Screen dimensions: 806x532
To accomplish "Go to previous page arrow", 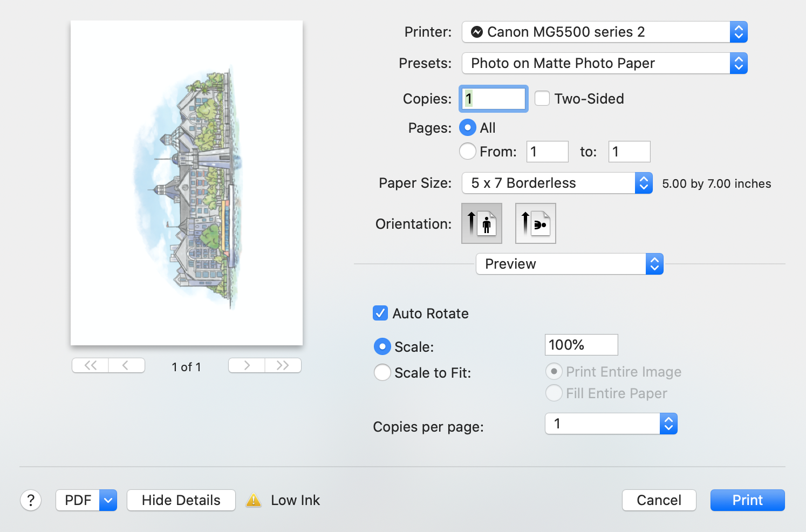I will click(126, 365).
